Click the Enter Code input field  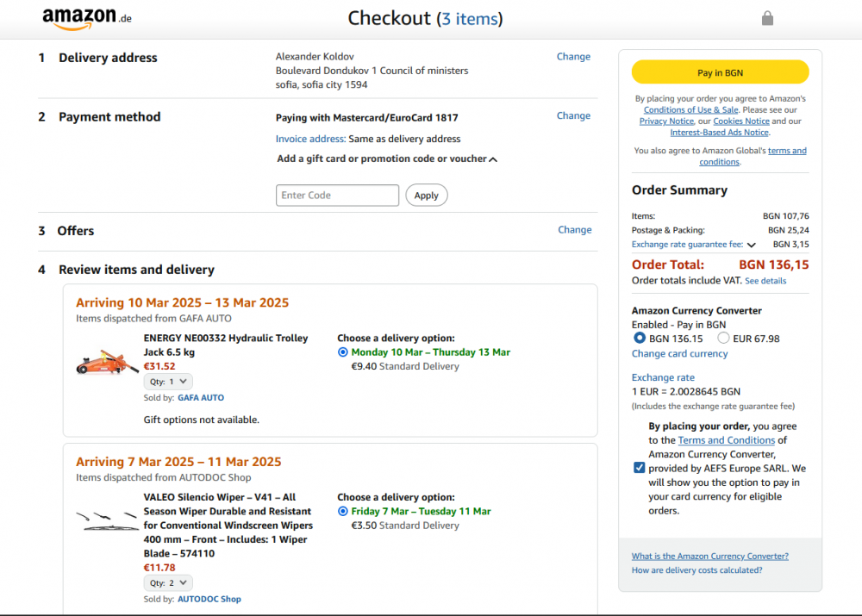(x=337, y=196)
